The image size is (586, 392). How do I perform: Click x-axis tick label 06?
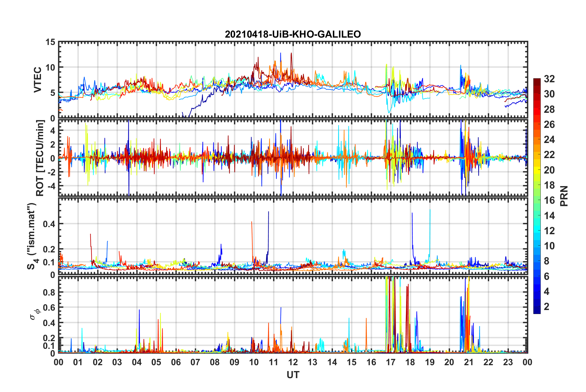click(176, 362)
